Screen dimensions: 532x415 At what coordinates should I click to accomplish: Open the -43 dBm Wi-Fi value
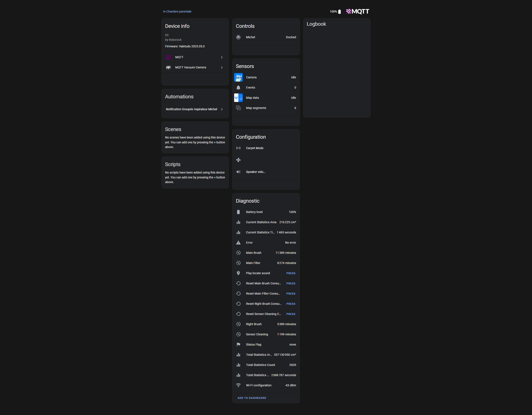click(290, 385)
